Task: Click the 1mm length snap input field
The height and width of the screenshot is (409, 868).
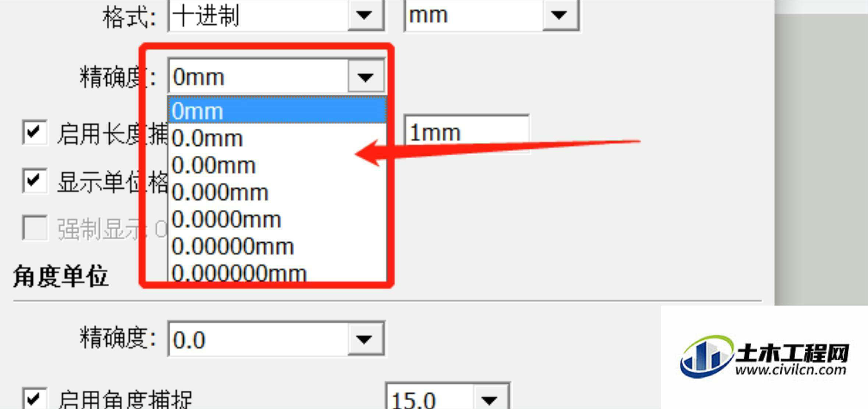Action: point(467,133)
